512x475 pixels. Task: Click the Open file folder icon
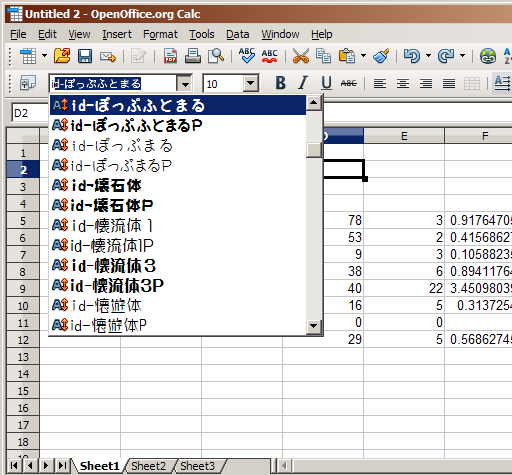click(x=62, y=56)
